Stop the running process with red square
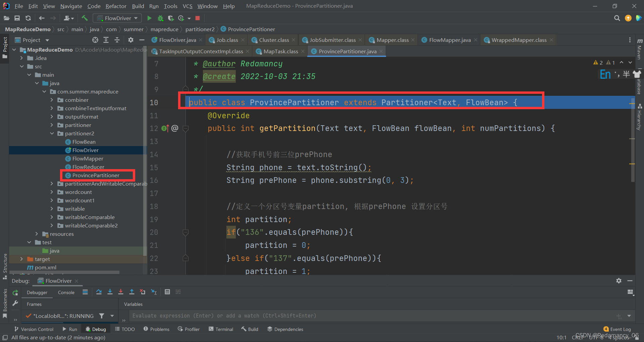This screenshot has width=644, height=342. [198, 18]
